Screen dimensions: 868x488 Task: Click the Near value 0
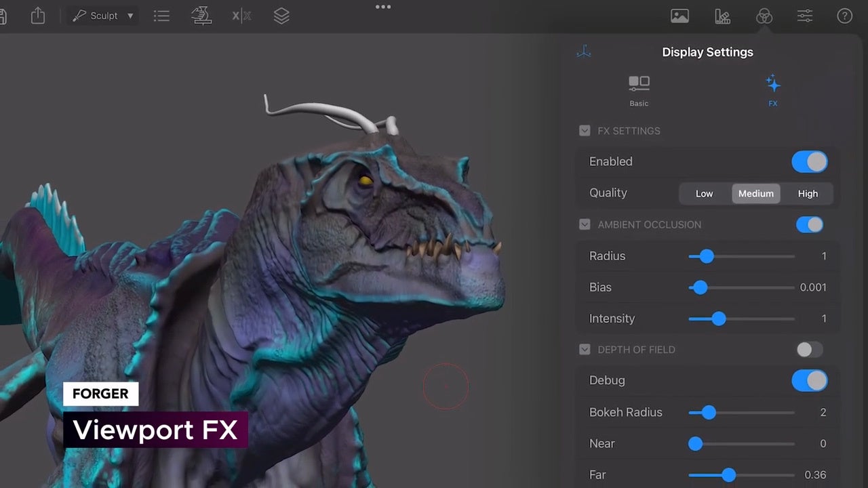pyautogui.click(x=823, y=444)
